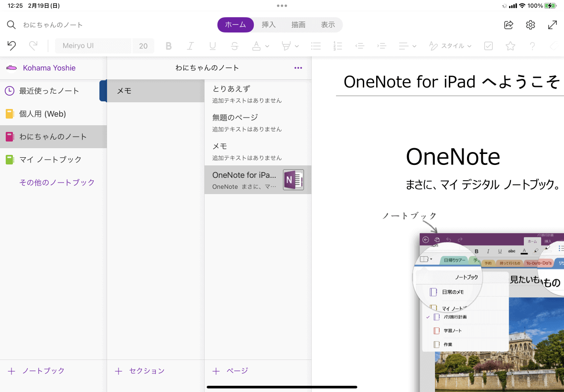Tap the green マイ ノートブック notebook icon

click(x=10, y=159)
